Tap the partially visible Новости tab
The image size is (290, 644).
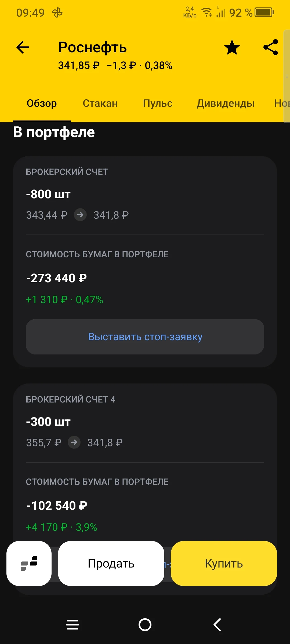coord(281,103)
